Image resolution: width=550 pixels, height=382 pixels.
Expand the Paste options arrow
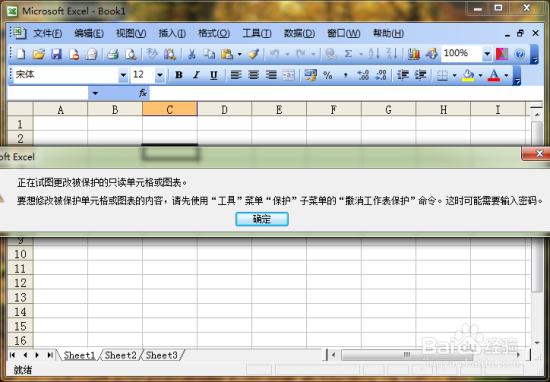pyautogui.click(x=240, y=54)
